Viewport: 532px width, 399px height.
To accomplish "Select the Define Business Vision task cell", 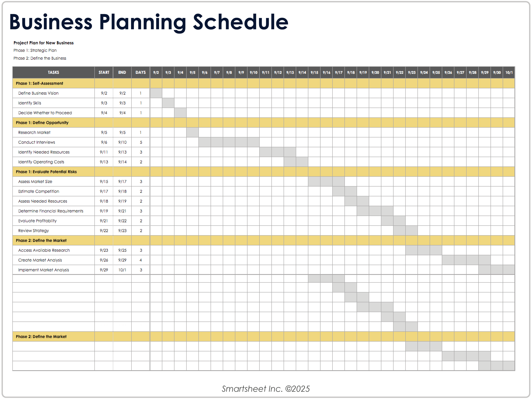I will (x=38, y=93).
